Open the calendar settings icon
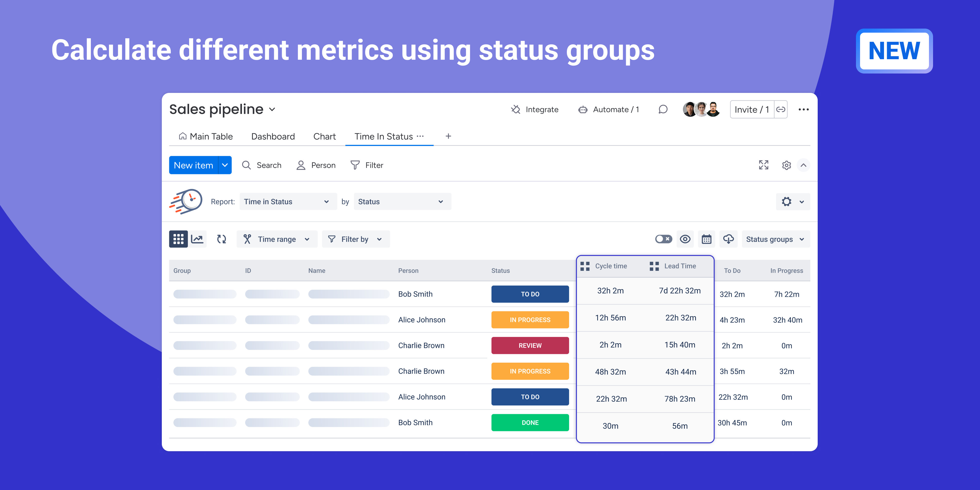Screen dimensions: 980x490 [x=706, y=239]
